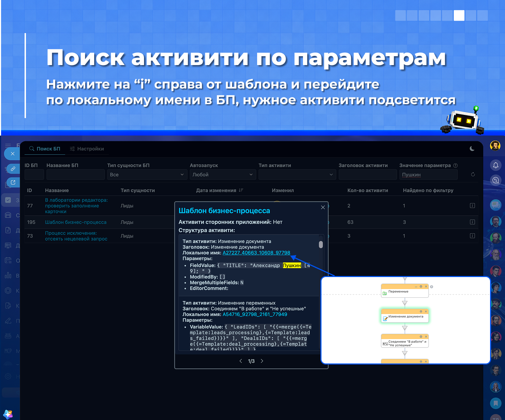
Task: Click the Изменил column header
Action: (283, 190)
